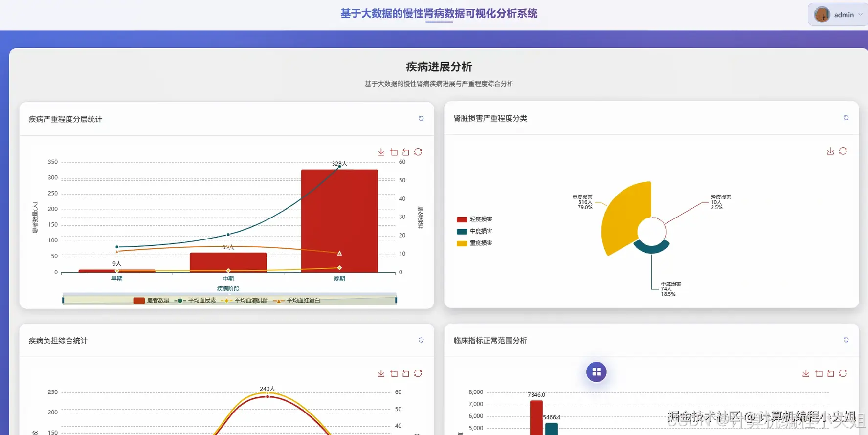Refresh the 临床指标正常范围分析 card
This screenshot has width=868, height=435.
(x=846, y=340)
